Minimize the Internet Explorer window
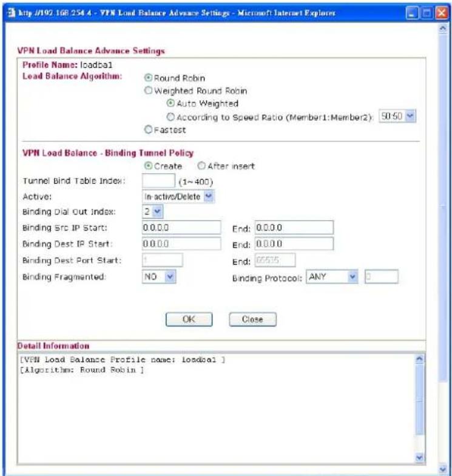The height and width of the screenshot is (476, 452). pyautogui.click(x=412, y=13)
